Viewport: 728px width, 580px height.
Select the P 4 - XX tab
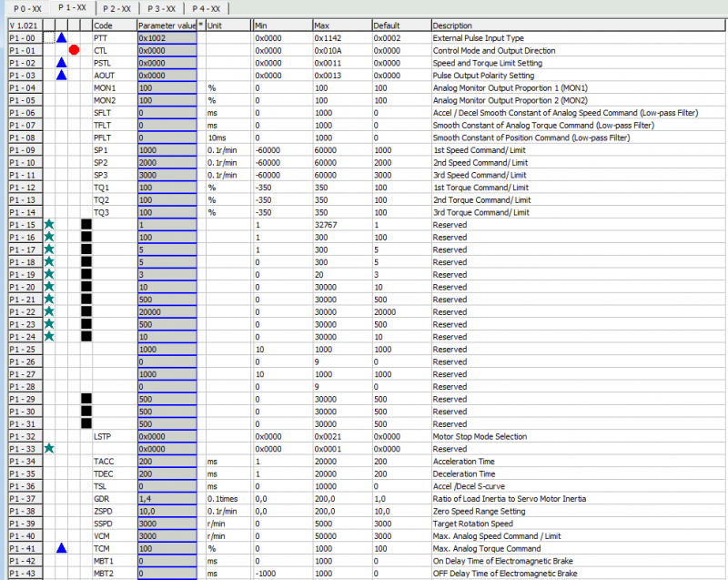coord(206,8)
